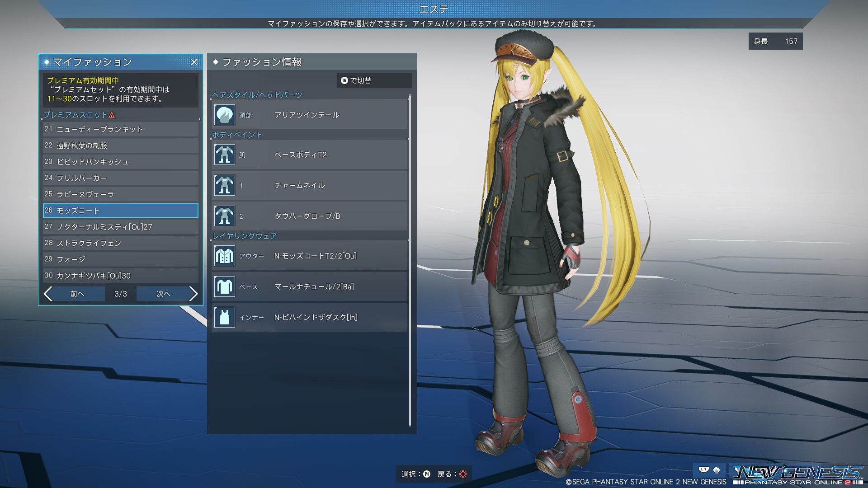Select the アリアツインテール hairstyle entry
This screenshot has width=868, height=488.
[311, 115]
